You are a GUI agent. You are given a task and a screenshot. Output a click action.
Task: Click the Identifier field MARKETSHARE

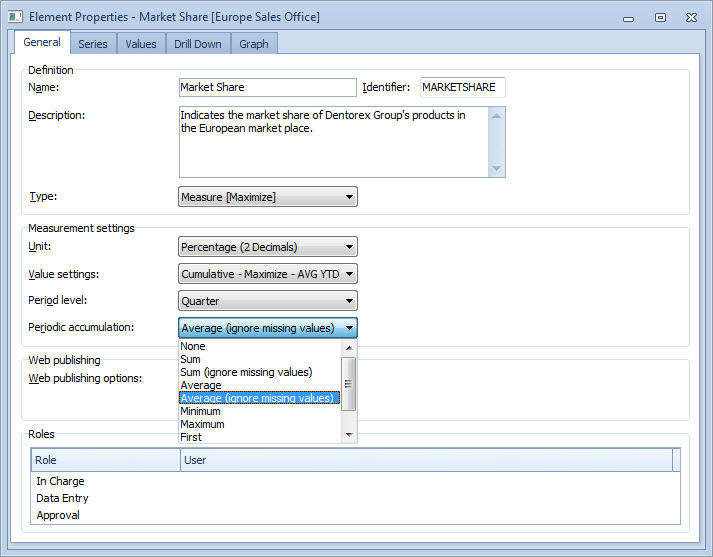coord(463,88)
